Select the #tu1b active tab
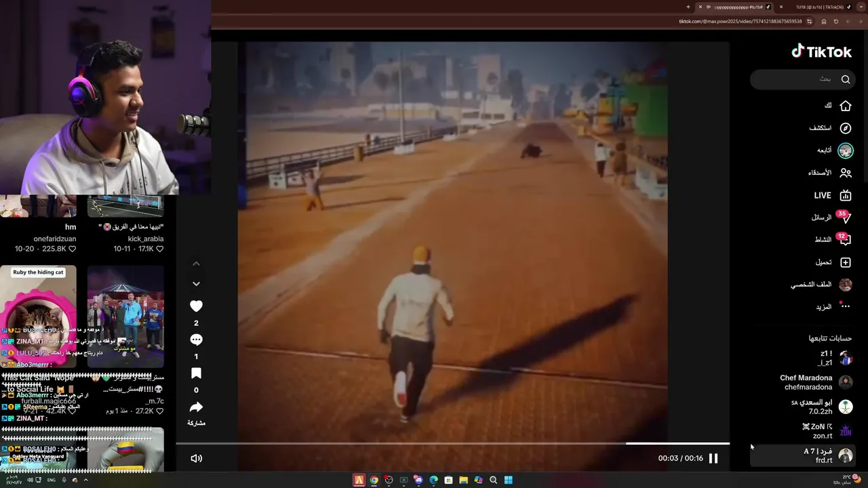 (x=734, y=7)
